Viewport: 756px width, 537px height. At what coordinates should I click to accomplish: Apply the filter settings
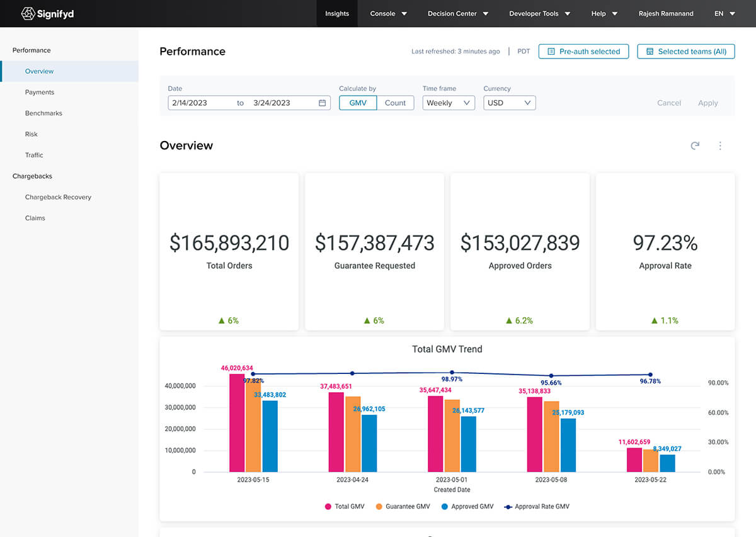(x=707, y=102)
